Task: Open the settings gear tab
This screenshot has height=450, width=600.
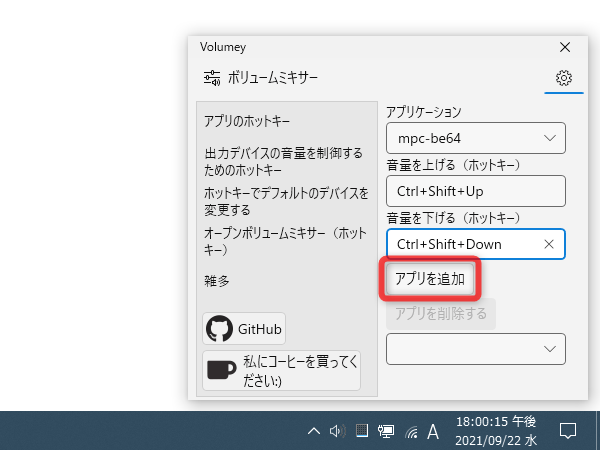Action: tap(564, 78)
